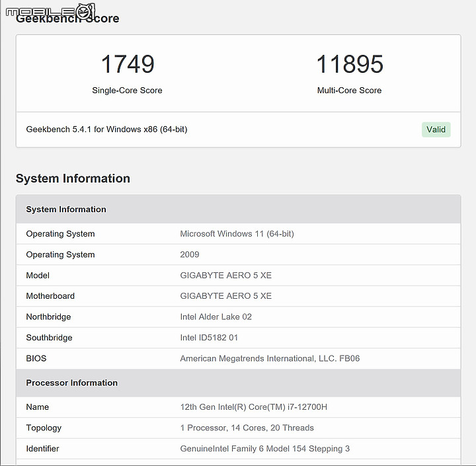This screenshot has height=466, width=476.
Task: Click the Single-Core Score label
Action: coord(127,90)
